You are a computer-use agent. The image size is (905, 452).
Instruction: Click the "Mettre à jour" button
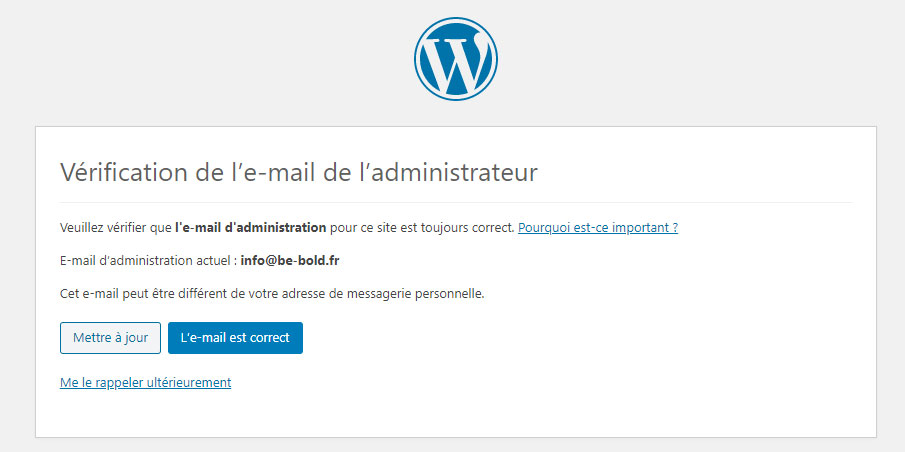(110, 338)
